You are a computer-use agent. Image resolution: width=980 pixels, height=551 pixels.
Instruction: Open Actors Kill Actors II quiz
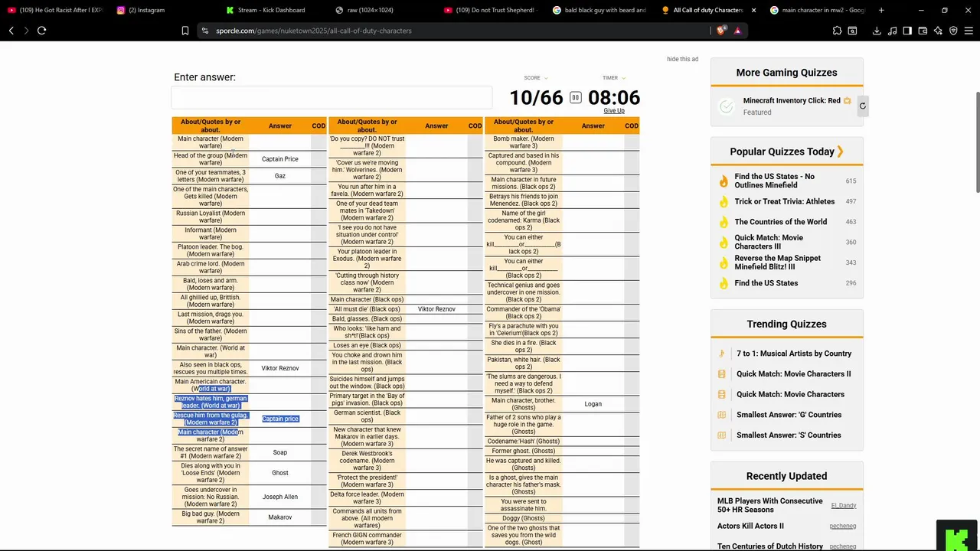(x=750, y=527)
